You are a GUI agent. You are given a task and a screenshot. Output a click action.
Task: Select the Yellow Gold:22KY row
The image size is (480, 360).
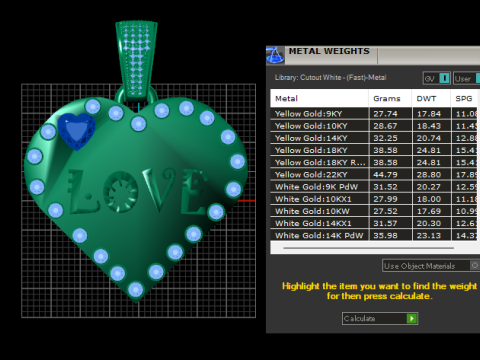[374, 175]
